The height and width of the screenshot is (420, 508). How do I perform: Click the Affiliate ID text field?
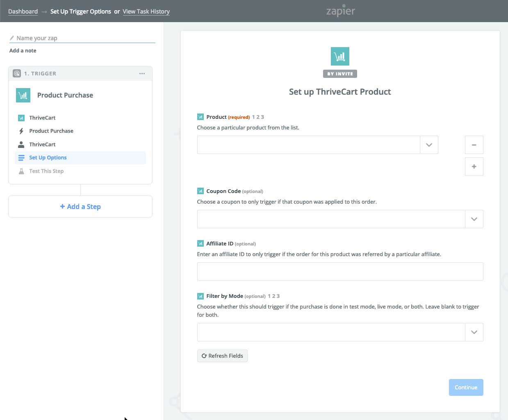(340, 272)
